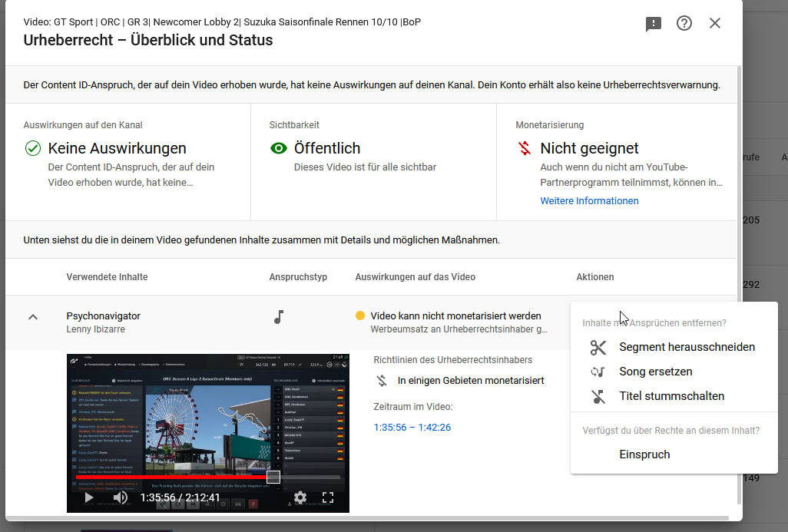
Task: Click the scissors icon for segment trimming
Action: point(598,347)
